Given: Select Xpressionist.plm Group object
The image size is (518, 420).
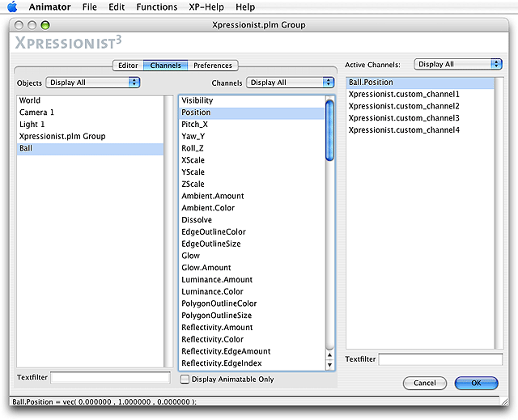Looking at the screenshot, I should (90, 137).
